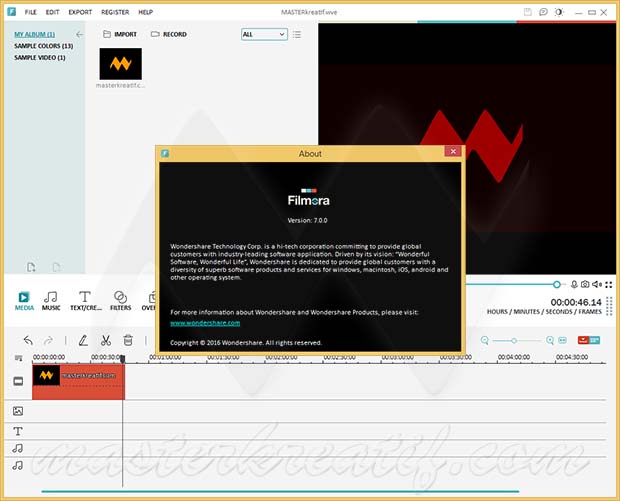
Task: Switch to the MEDIA tab
Action: pyautogui.click(x=24, y=301)
